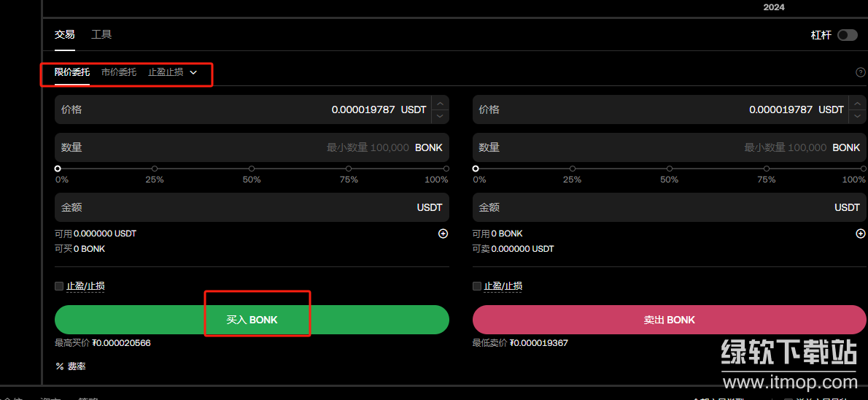Set buy slider to 50% mark
This screenshot has height=400, width=868.
click(x=252, y=169)
